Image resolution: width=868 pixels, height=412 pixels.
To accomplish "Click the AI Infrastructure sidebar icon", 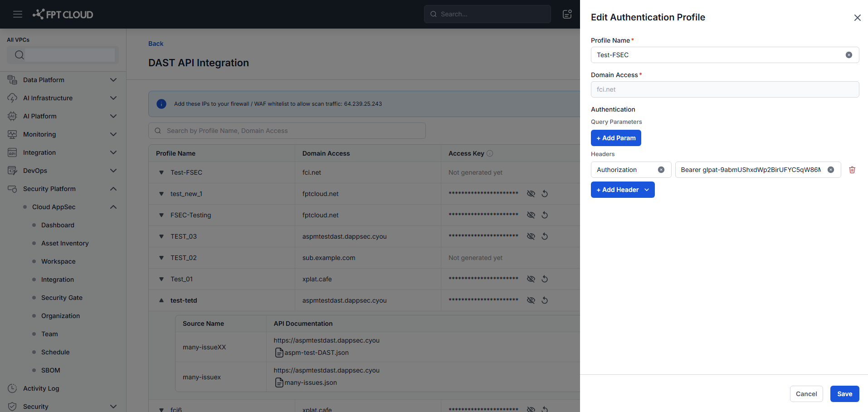I will 12,98.
